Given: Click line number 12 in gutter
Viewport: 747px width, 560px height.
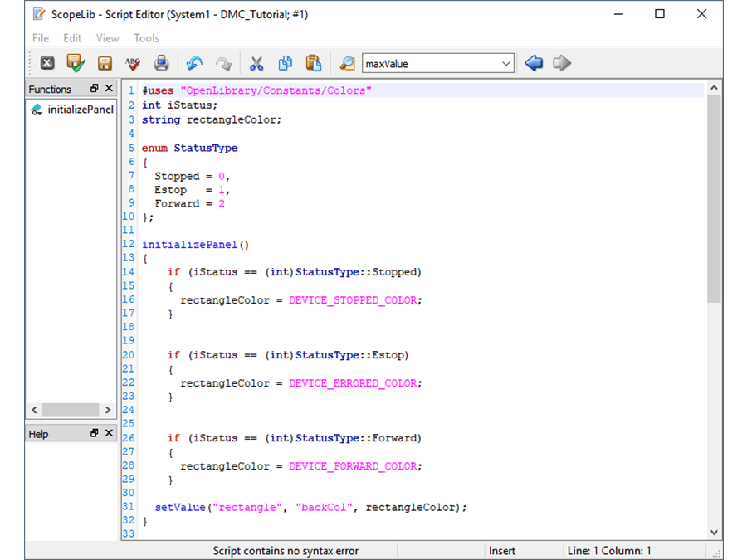Looking at the screenshot, I should (128, 244).
